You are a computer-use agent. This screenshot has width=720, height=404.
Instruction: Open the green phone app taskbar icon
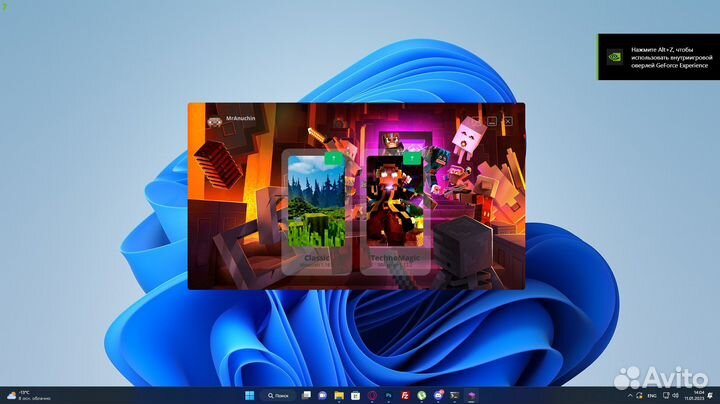[422, 395]
